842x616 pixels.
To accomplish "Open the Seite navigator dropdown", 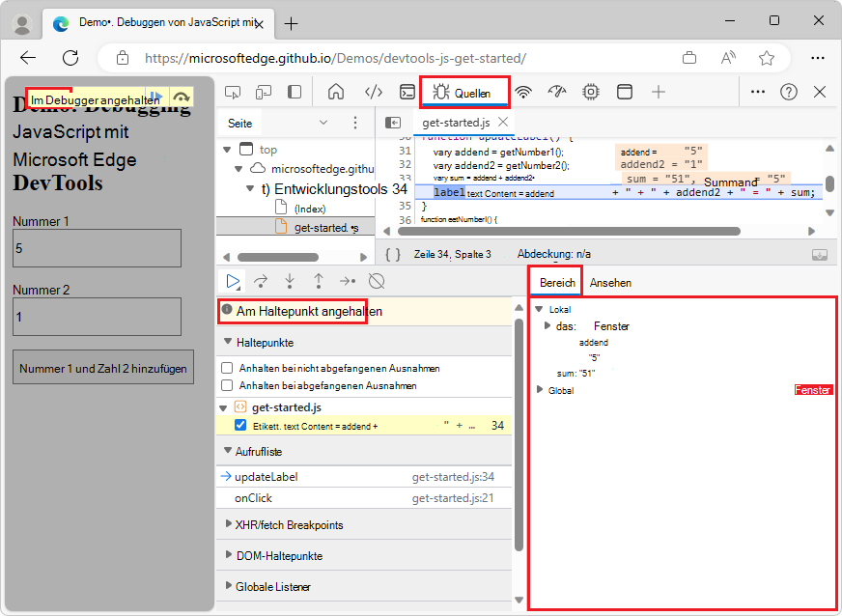I will (x=323, y=123).
